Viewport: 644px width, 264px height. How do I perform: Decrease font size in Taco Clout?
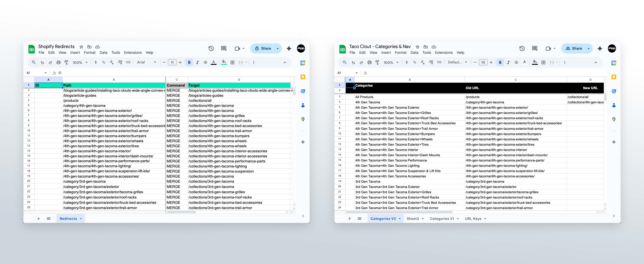pos(475,62)
